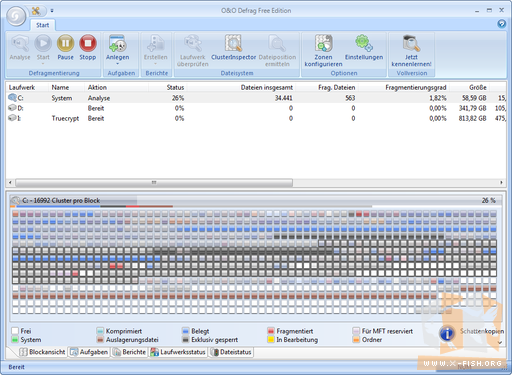Click the Komprimiert legend swatch

click(100, 331)
